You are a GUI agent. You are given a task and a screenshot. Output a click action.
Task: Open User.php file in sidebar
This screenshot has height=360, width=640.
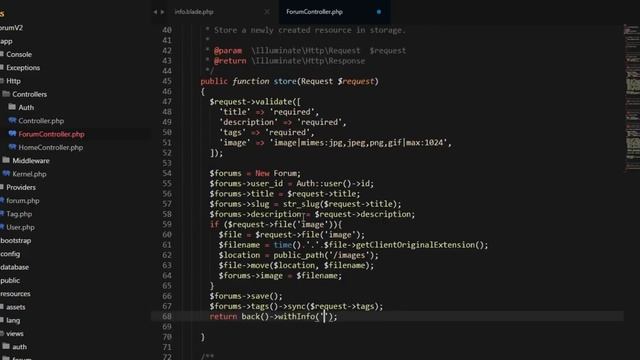coord(20,227)
